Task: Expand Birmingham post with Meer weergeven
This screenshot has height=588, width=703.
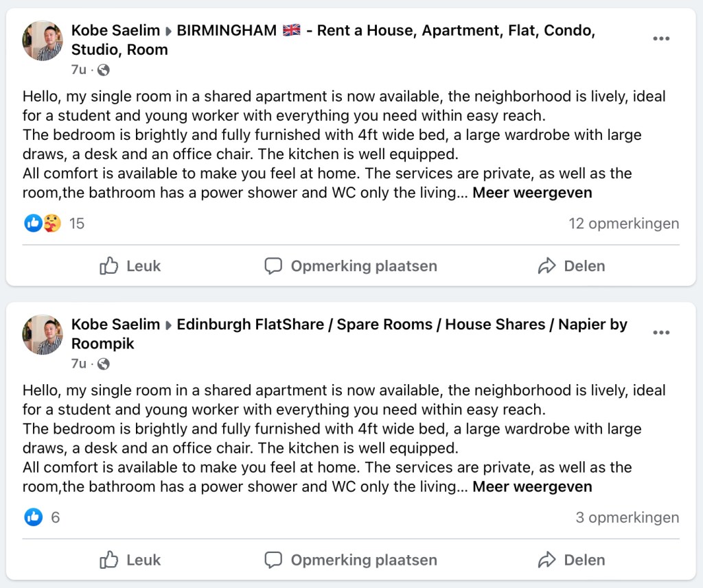Action: click(x=532, y=193)
